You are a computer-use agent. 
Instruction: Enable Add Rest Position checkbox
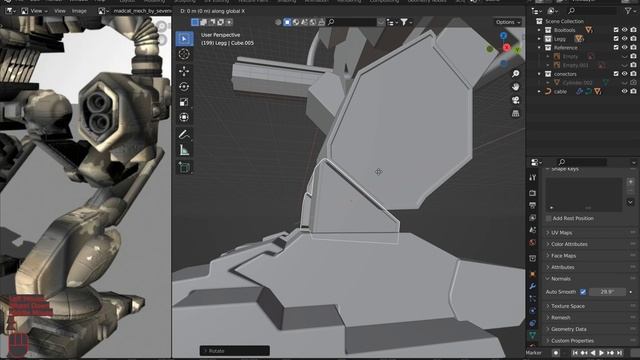point(549,219)
